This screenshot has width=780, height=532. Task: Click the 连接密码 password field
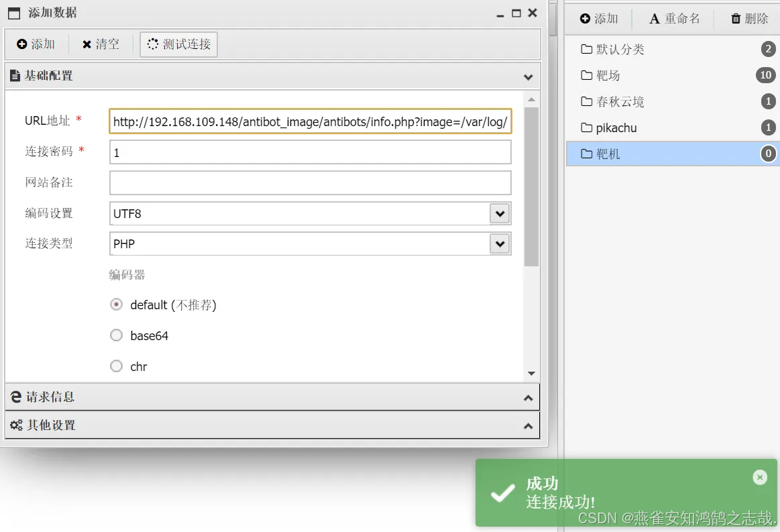point(311,152)
